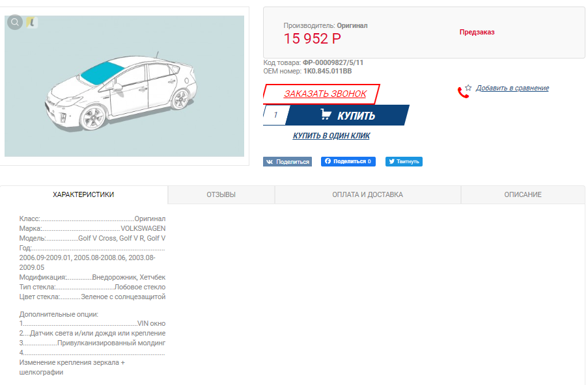Tweet the product with Твитнуть button
The width and height of the screenshot is (588, 385).
tap(404, 161)
